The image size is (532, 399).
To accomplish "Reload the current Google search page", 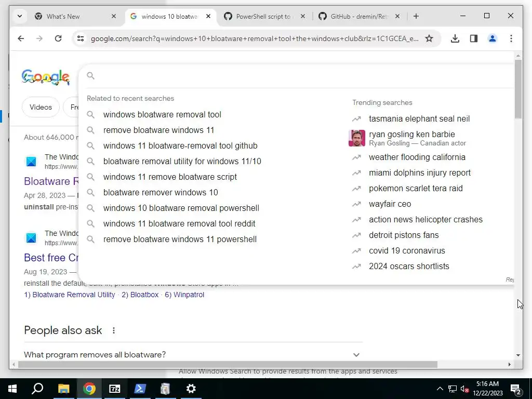I will [58, 38].
